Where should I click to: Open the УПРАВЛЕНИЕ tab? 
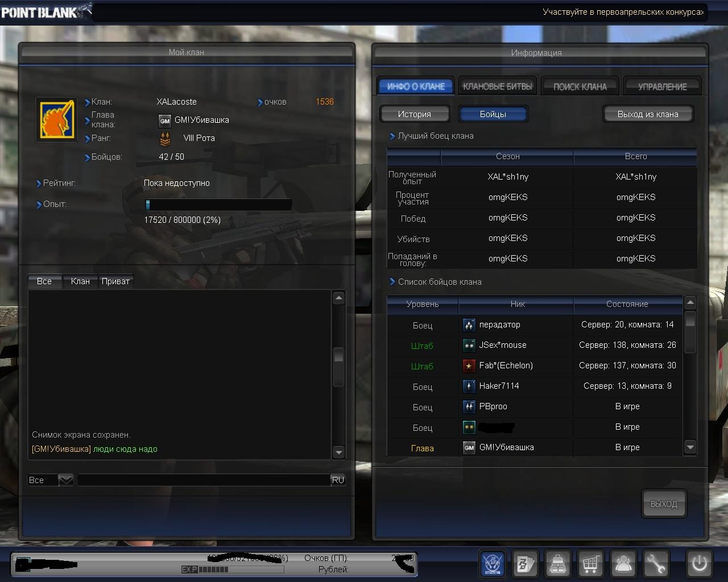pos(662,86)
